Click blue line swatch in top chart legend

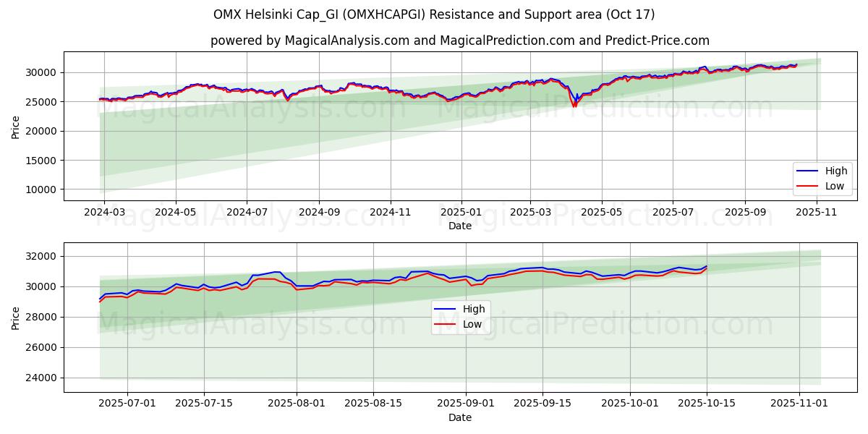(x=808, y=171)
